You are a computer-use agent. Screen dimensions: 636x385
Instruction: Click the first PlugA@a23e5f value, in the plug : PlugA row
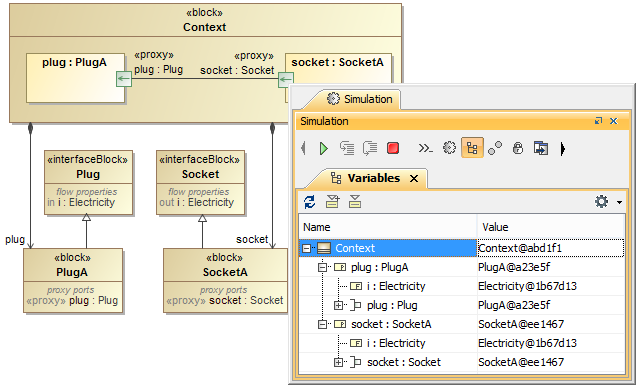pyautogui.click(x=514, y=267)
